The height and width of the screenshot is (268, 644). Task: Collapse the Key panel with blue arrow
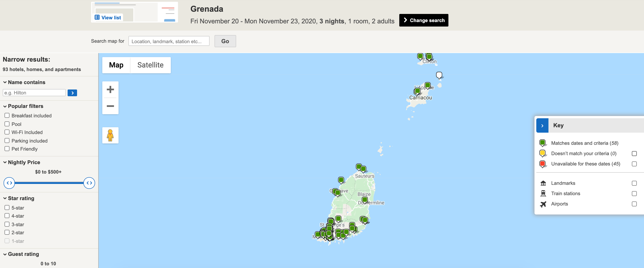(x=542, y=125)
